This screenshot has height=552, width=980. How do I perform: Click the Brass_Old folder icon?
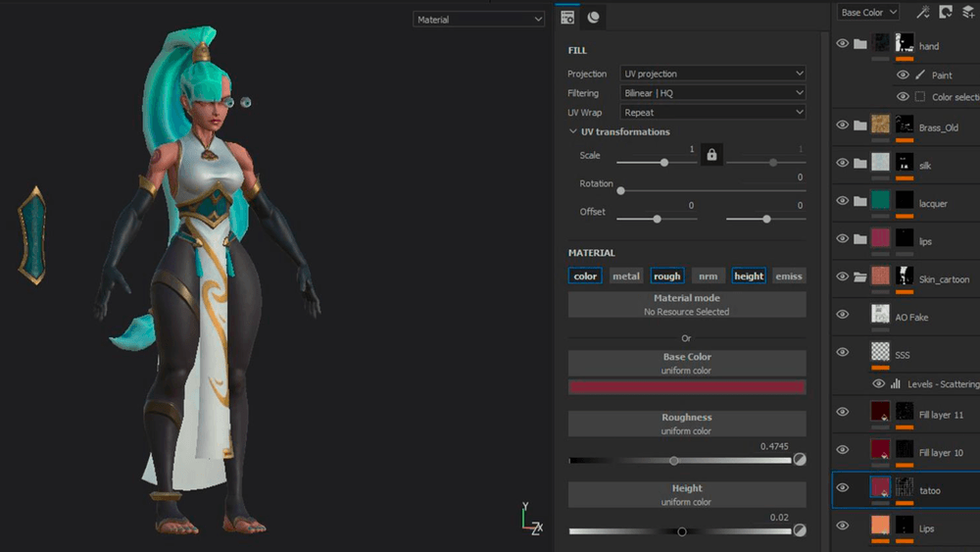(859, 125)
